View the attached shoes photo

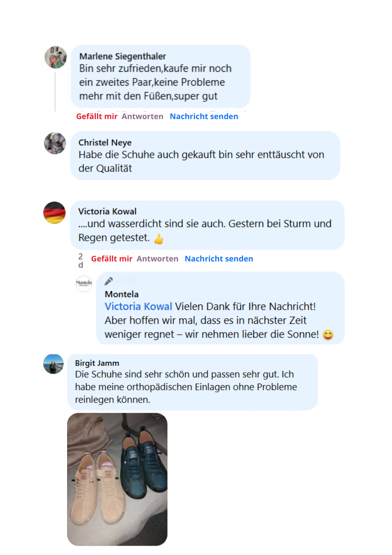click(118, 479)
